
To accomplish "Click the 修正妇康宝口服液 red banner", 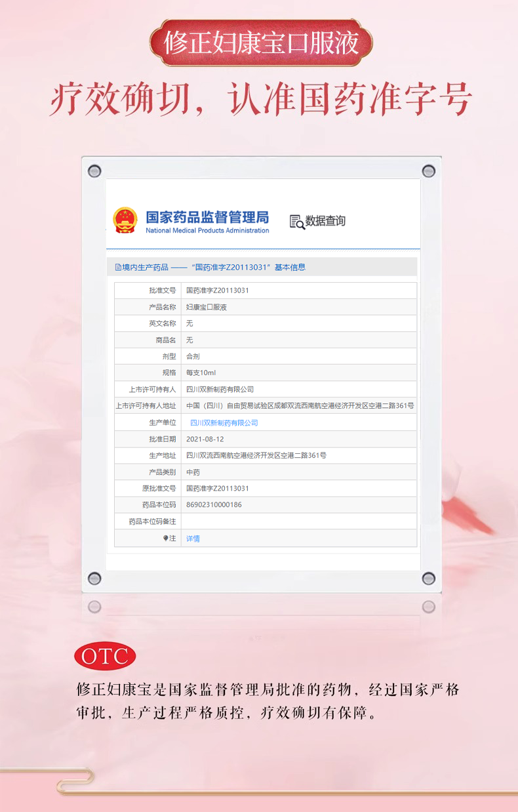I will [261, 43].
